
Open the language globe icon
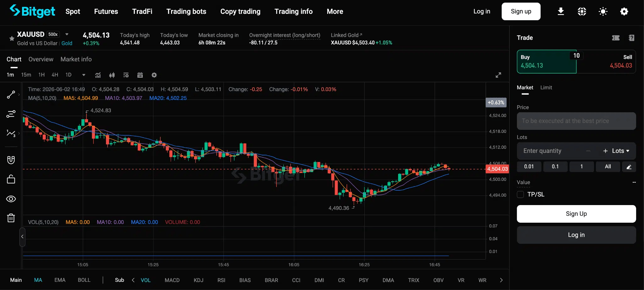[x=582, y=12]
